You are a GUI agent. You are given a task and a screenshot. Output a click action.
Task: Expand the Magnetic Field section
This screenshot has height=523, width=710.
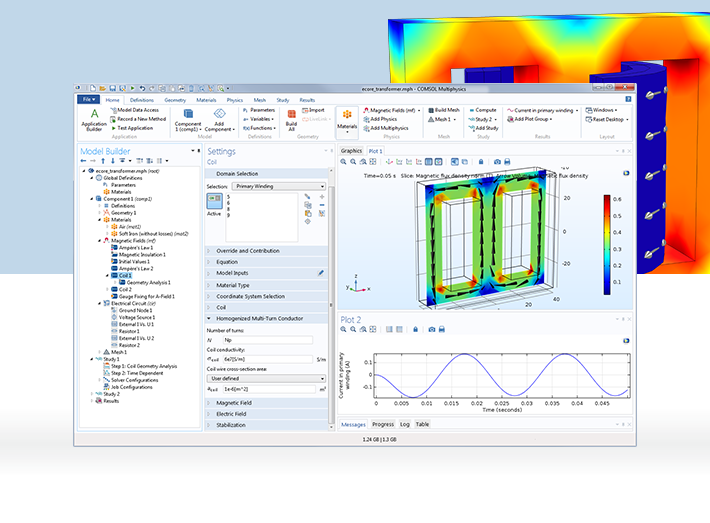pyautogui.click(x=267, y=403)
